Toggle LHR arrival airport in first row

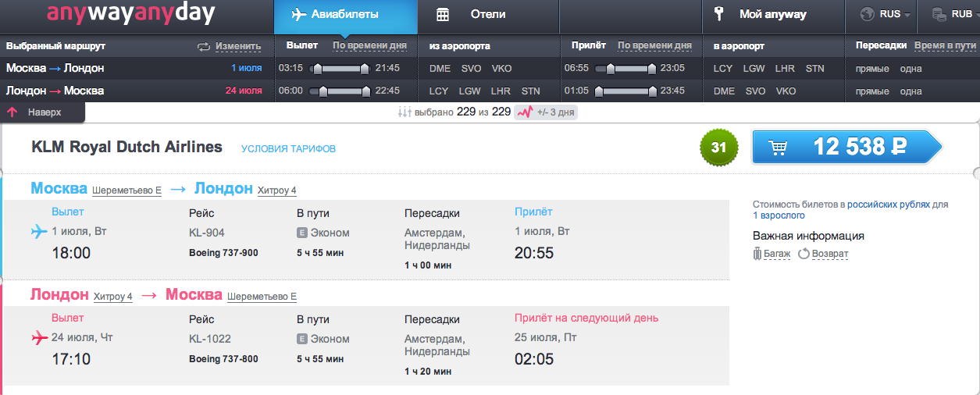point(785,69)
